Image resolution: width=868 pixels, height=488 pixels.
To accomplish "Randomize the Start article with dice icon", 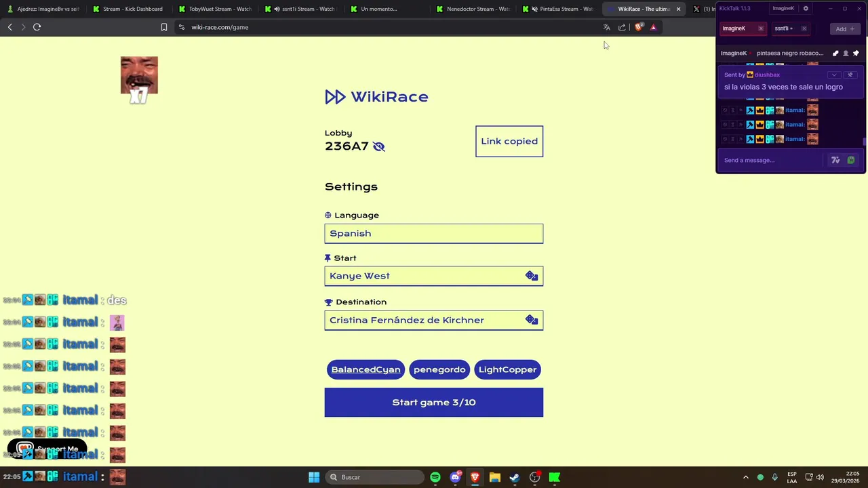I will click(532, 276).
